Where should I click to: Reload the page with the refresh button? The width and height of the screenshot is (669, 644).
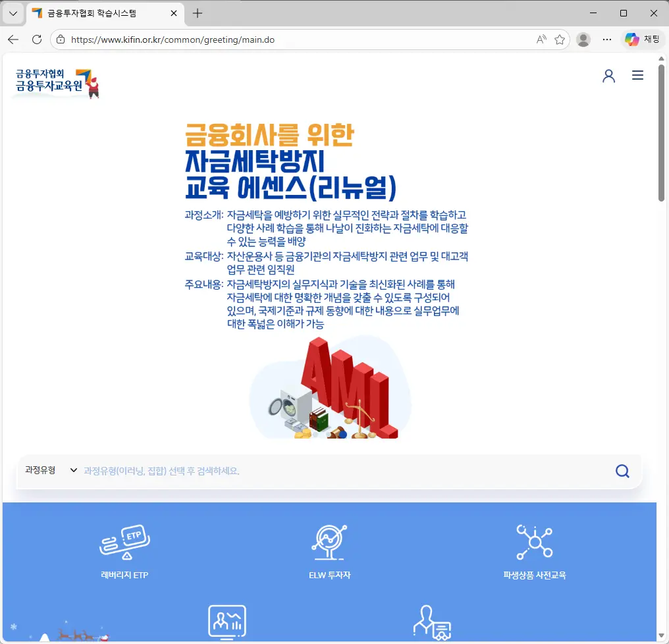36,39
